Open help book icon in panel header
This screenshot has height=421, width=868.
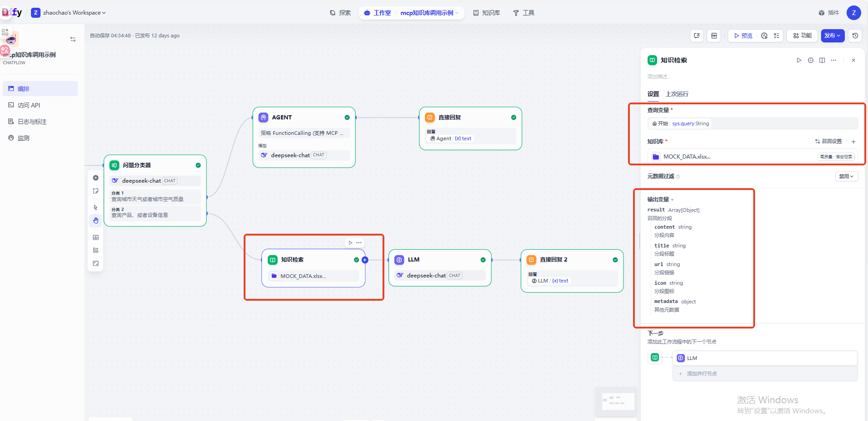click(822, 60)
